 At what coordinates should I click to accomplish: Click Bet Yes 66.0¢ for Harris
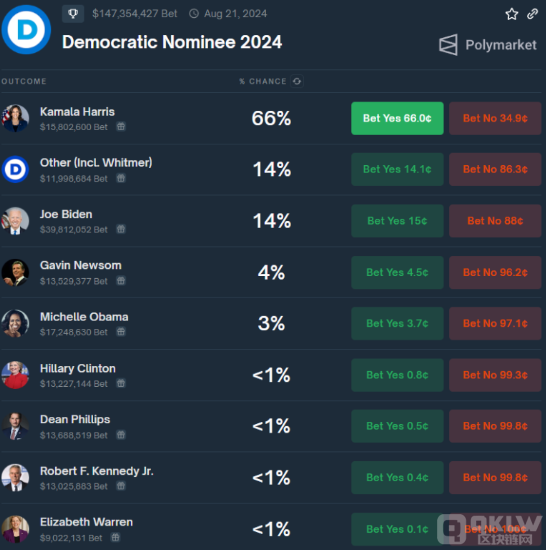(x=397, y=118)
